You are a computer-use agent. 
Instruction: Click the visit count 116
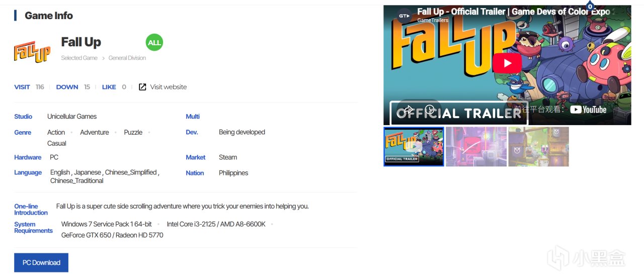point(40,87)
